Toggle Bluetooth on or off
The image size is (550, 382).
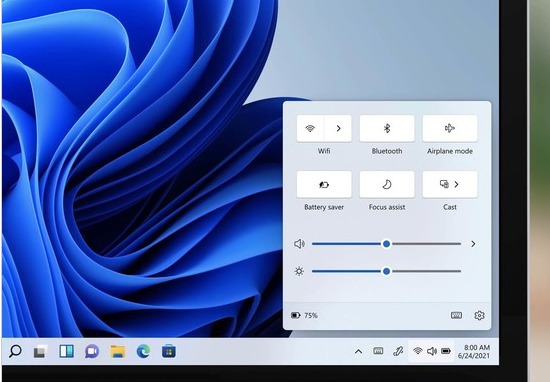click(x=387, y=128)
